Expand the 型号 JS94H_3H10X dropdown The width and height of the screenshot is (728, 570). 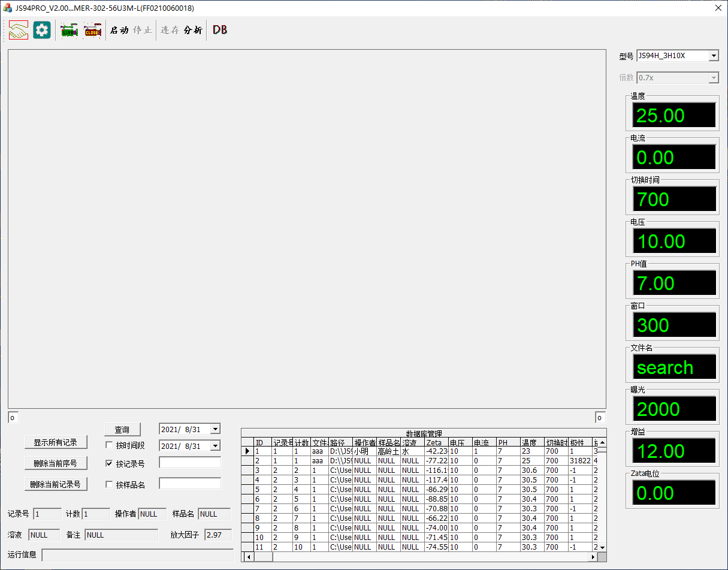click(713, 56)
